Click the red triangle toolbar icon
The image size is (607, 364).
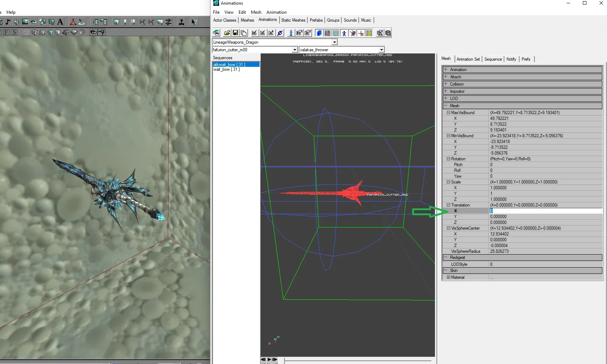click(x=73, y=22)
